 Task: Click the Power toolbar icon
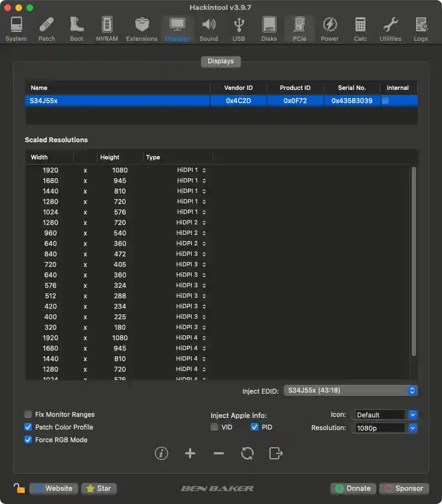[329, 28]
